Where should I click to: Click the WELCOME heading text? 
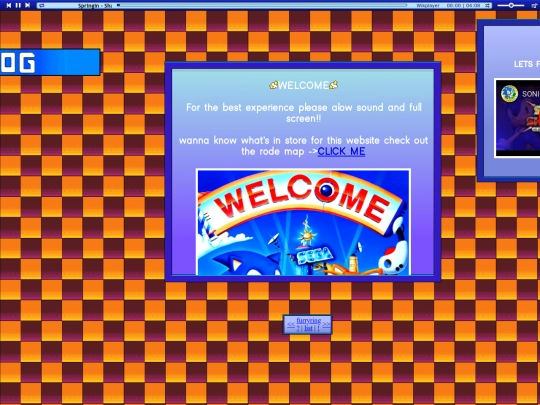[303, 85]
